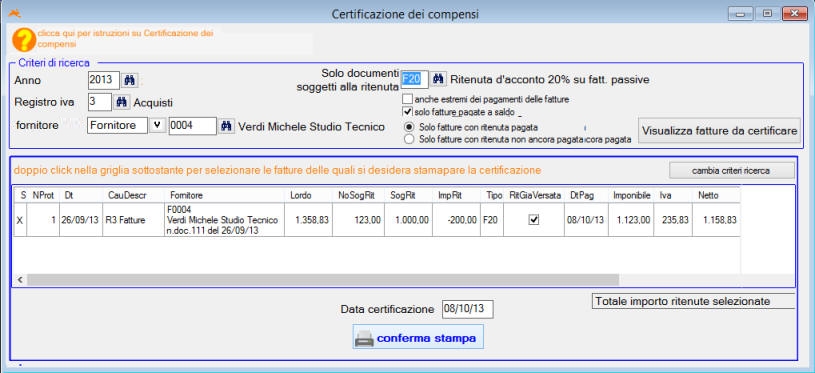Screen dimensions: 815x373
Task: Select Solo fatture con ritenuta pagata
Action: (410, 127)
